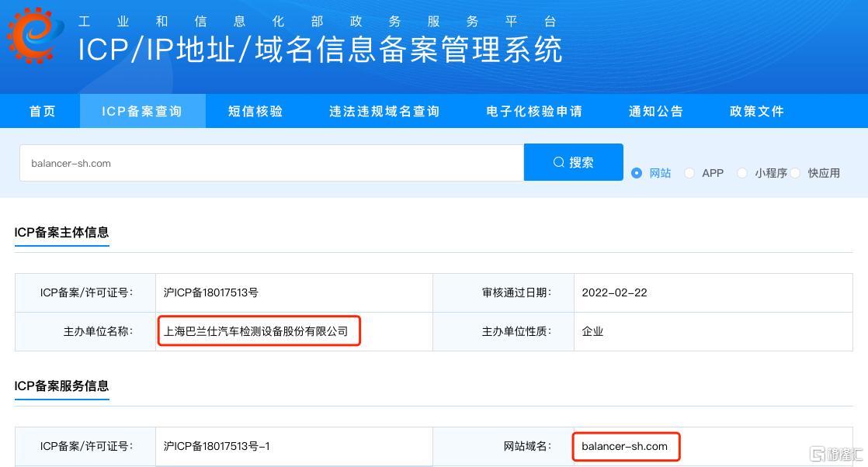Click the ICP/IP地址/域名信息备案管理系统 title
The height and width of the screenshot is (467, 868).
tap(320, 50)
